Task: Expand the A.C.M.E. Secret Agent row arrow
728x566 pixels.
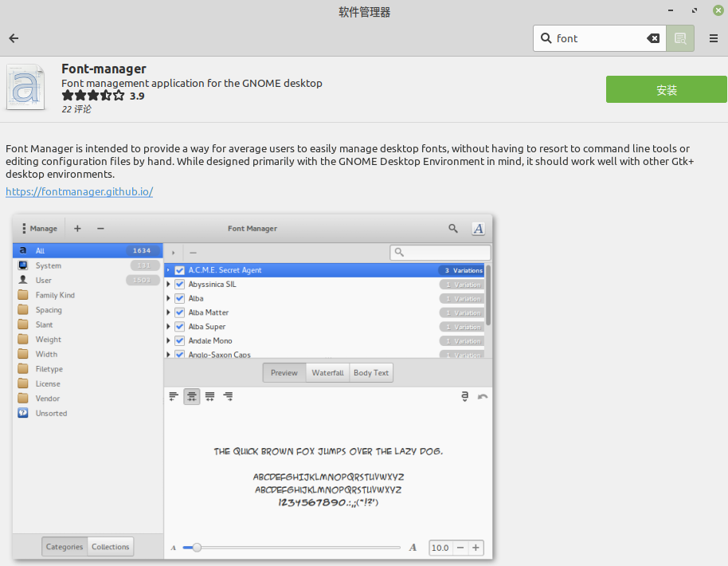Action: click(169, 270)
